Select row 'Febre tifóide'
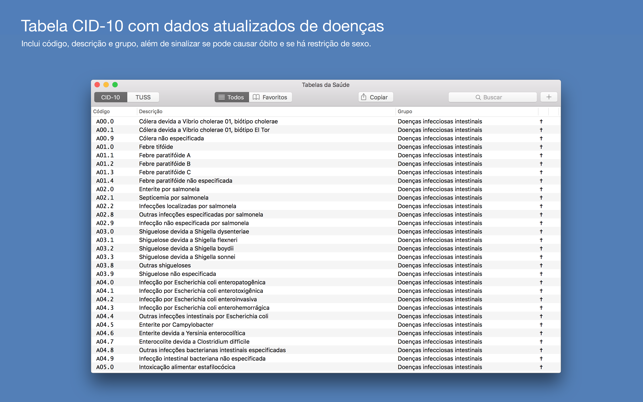The width and height of the screenshot is (643, 402). pyautogui.click(x=326, y=147)
